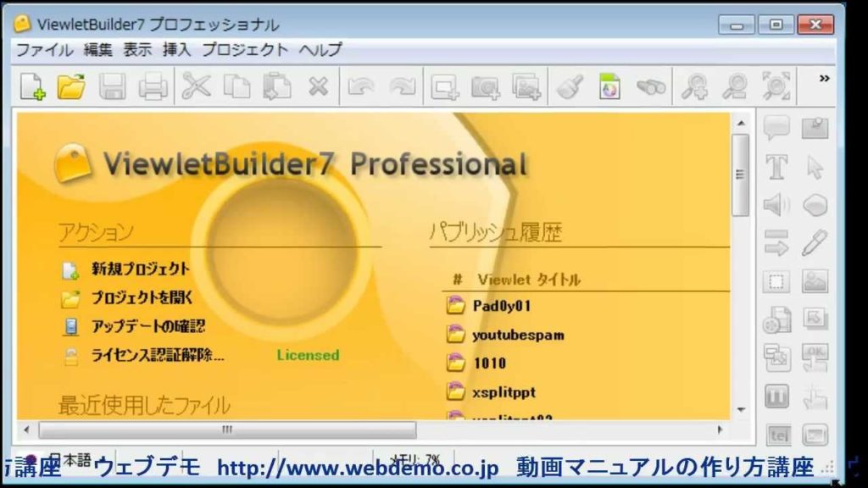
Task: Click the Zoom In magnifier icon
Action: click(694, 87)
